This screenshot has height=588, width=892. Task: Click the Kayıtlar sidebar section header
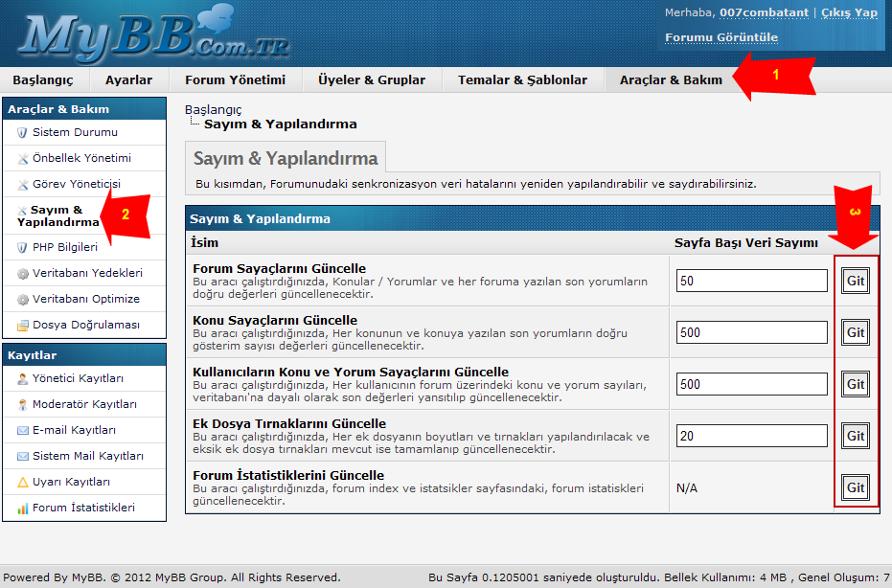click(x=84, y=355)
